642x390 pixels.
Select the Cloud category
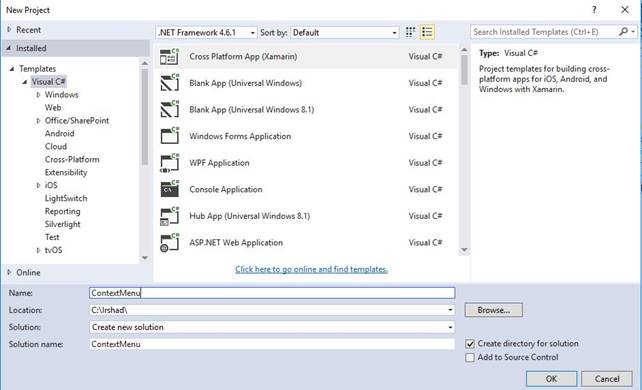click(56, 147)
